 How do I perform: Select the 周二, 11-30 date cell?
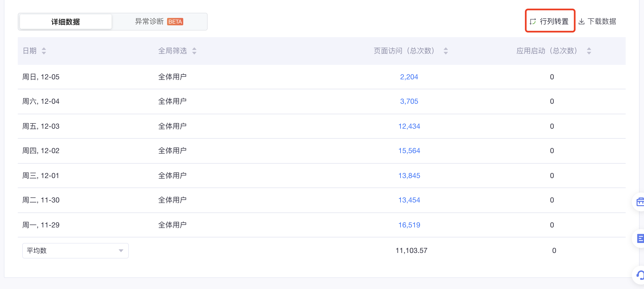41,200
